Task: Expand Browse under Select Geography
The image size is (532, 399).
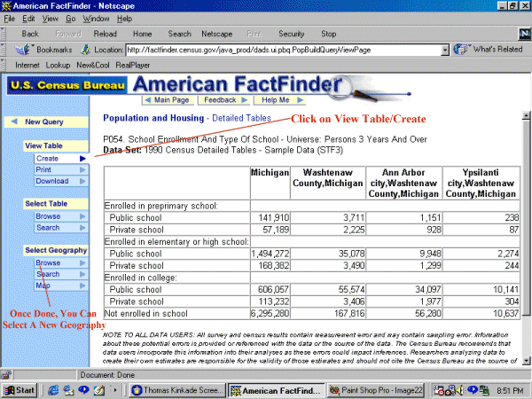Action: click(49, 263)
